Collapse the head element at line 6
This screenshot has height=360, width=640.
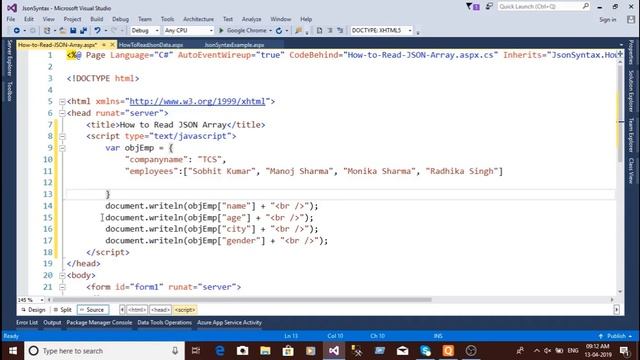pyautogui.click(x=62, y=113)
